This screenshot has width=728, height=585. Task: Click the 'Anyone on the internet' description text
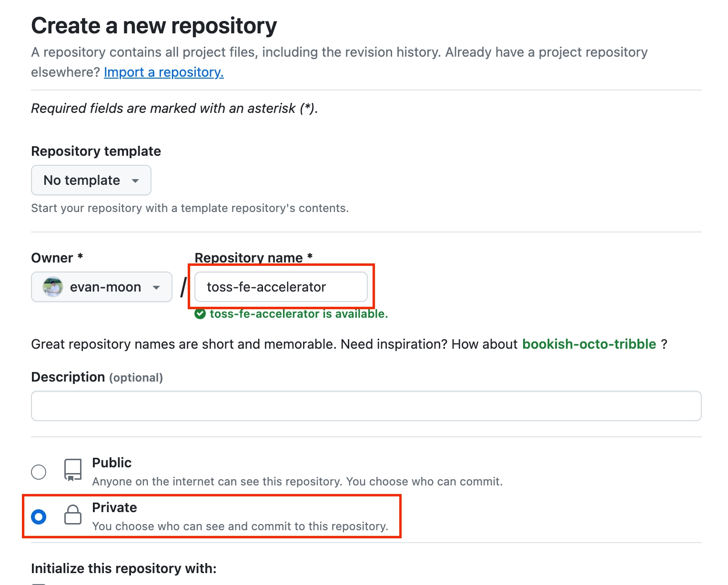(x=297, y=482)
